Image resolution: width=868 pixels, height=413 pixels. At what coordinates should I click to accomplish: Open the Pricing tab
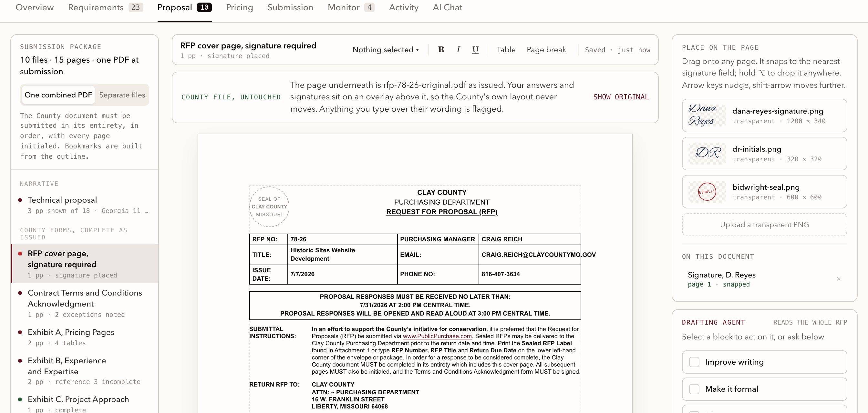coord(239,7)
